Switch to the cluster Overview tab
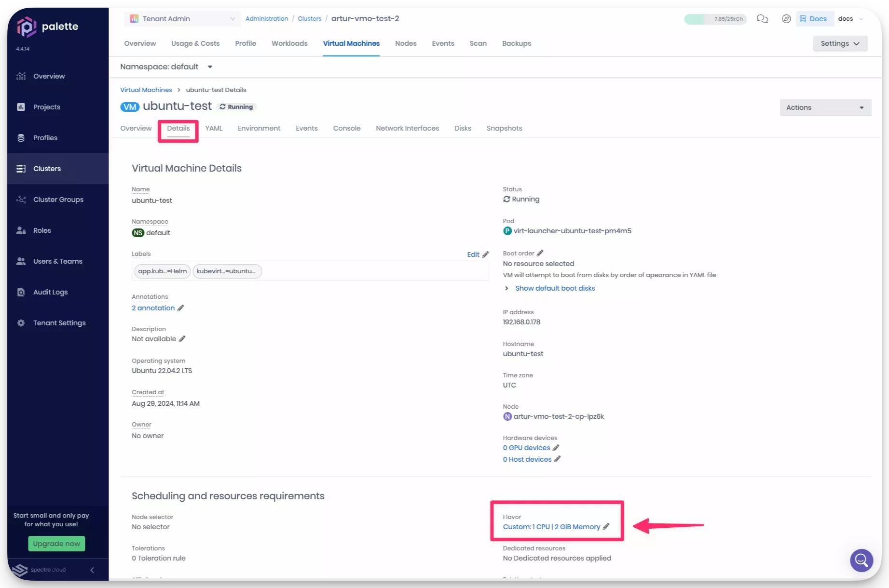The image size is (889, 588). tap(140, 43)
